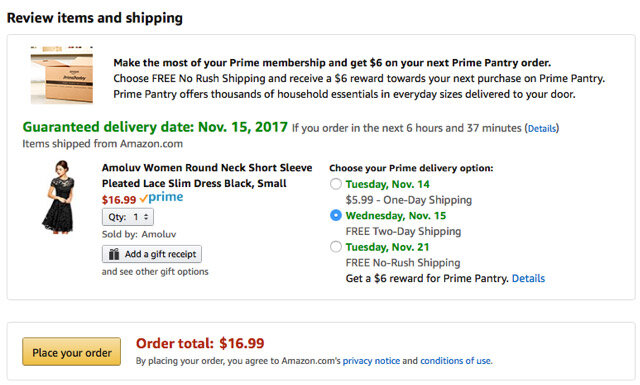Open the conditions of use link
The height and width of the screenshot is (385, 640).
(x=456, y=361)
